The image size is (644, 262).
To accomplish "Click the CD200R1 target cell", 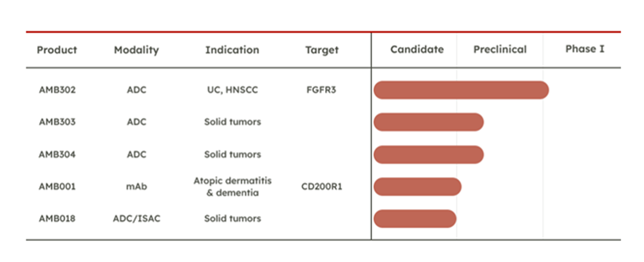I will pos(322,186).
